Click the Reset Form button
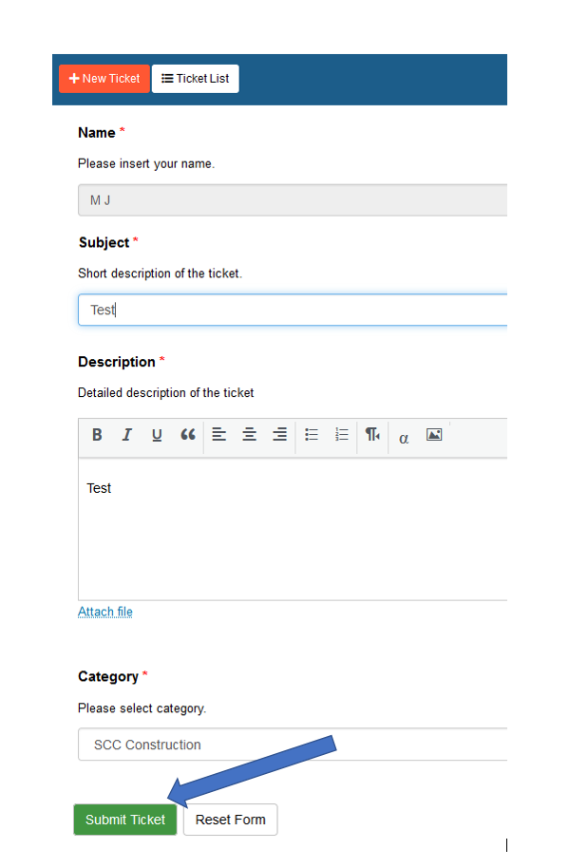Image resolution: width=588 pixels, height=868 pixels. [x=230, y=820]
